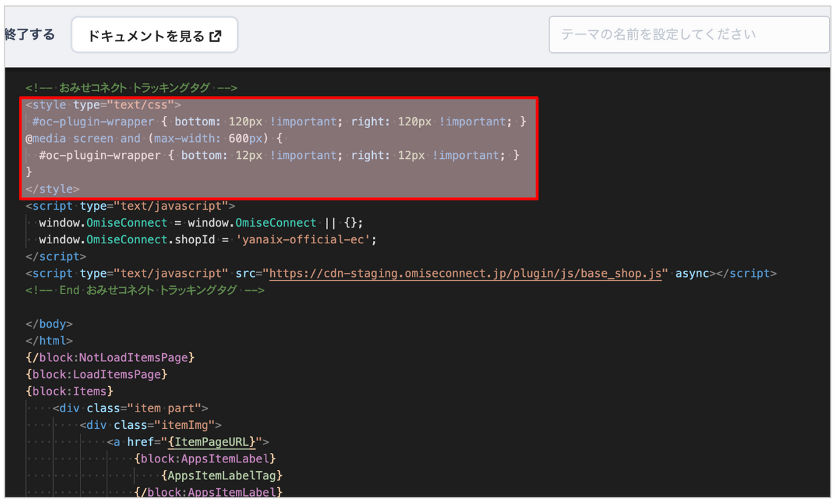Image resolution: width=837 pixels, height=504 pixels.
Task: Click the {block:LoadItemsPage} line
Action: [97, 374]
